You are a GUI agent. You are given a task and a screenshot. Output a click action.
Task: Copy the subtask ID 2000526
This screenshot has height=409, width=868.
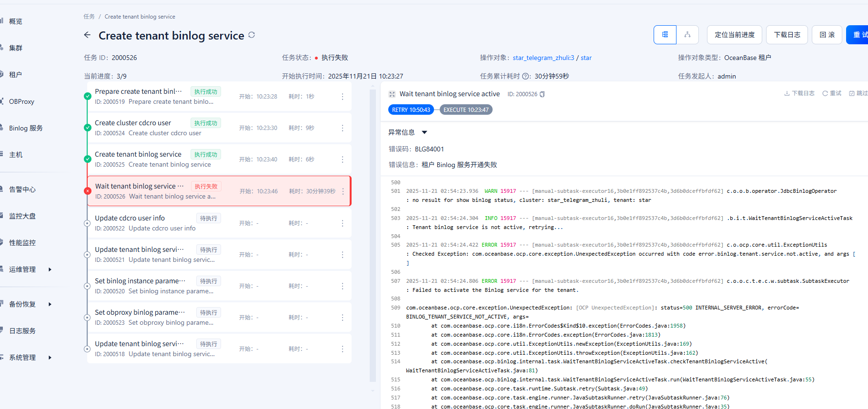tap(542, 94)
